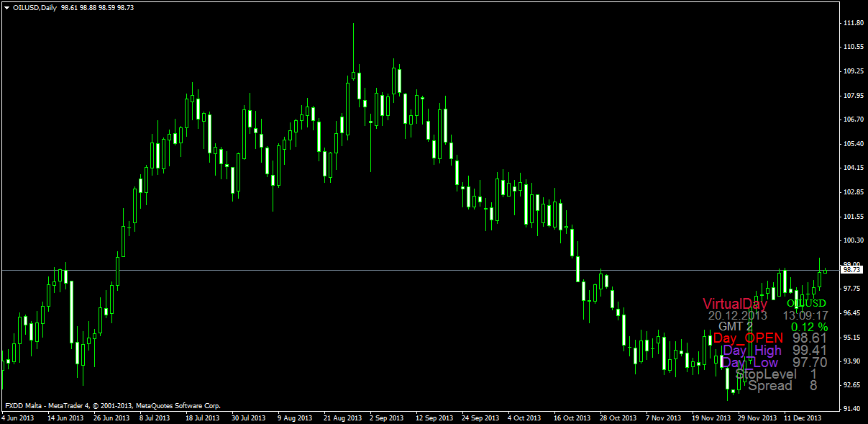Select the blue Day_High label
868x424 pixels.
click(x=751, y=351)
